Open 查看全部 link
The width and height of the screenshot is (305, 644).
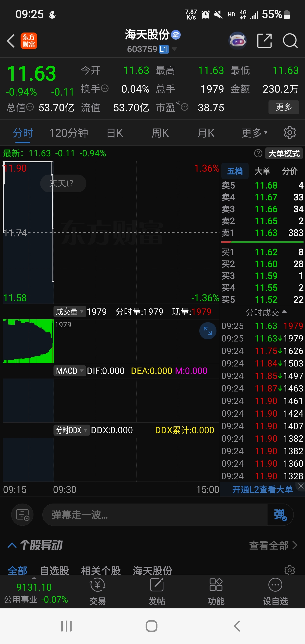[273, 545]
